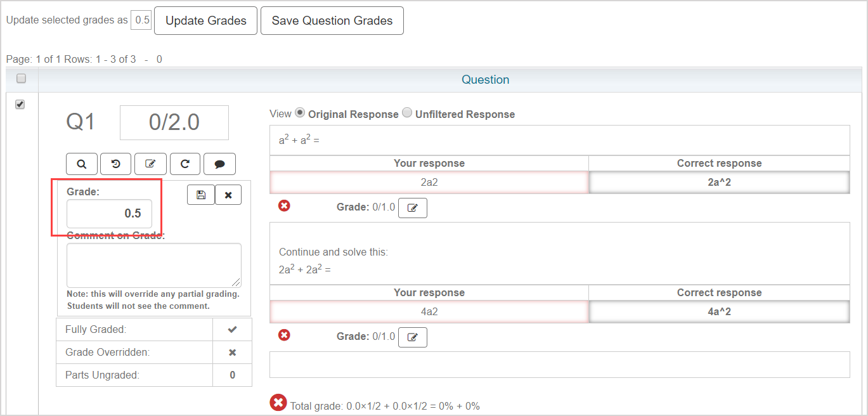This screenshot has width=868, height=416.
Task: Toggle the select-all checkbox in the header
Action: (21, 79)
